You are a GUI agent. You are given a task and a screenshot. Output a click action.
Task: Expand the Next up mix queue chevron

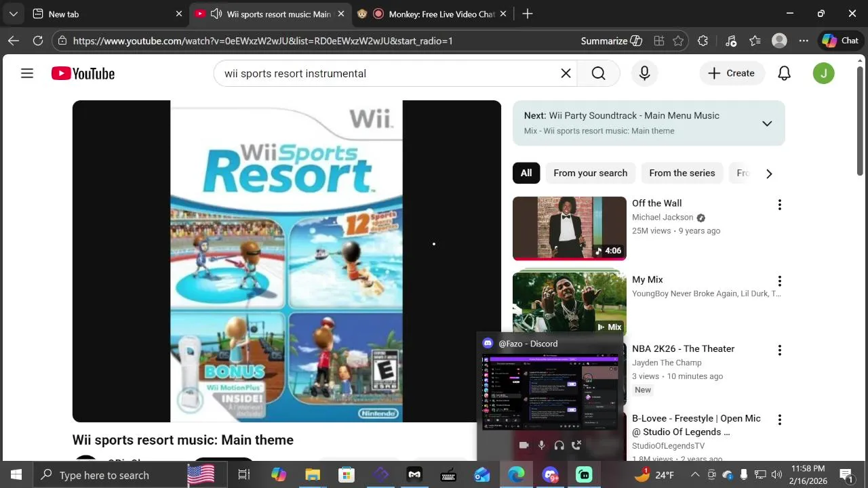767,123
